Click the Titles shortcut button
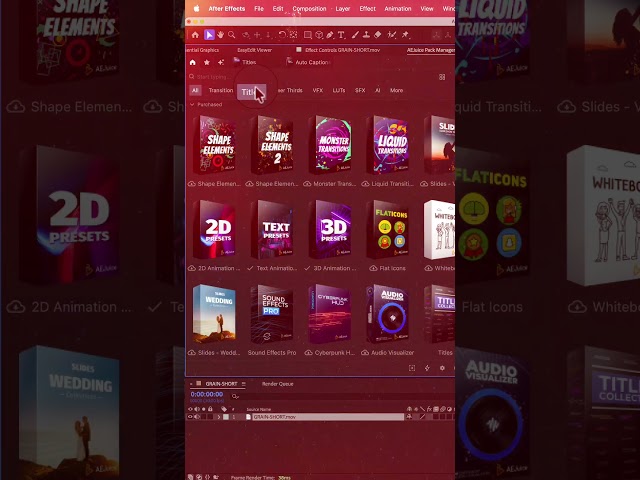640x480 pixels. (x=244, y=62)
